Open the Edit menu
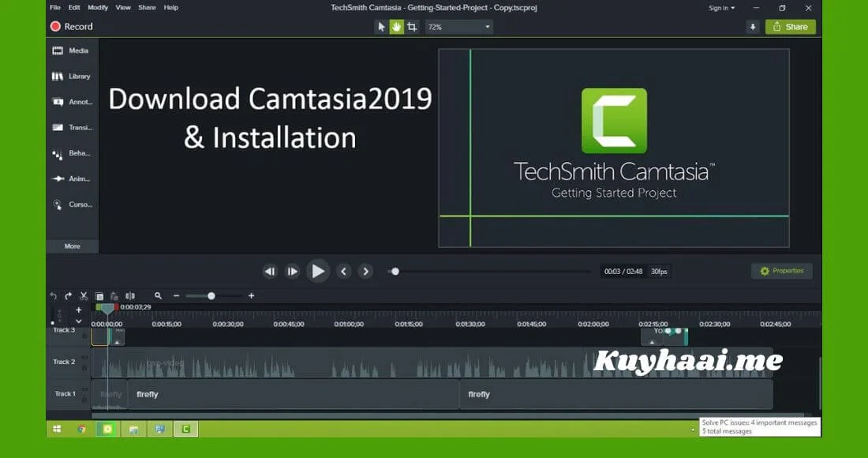 [74, 8]
